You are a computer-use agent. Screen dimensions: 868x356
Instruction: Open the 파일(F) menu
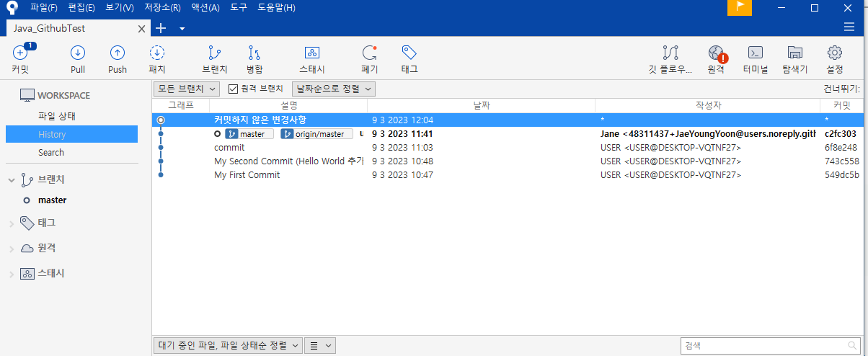(43, 7)
